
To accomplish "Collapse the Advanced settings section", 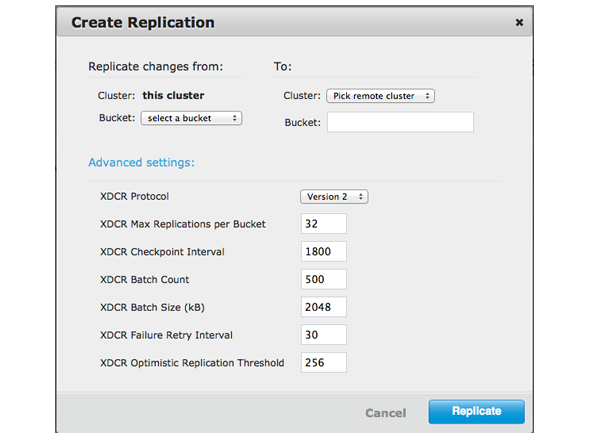I will (x=141, y=162).
